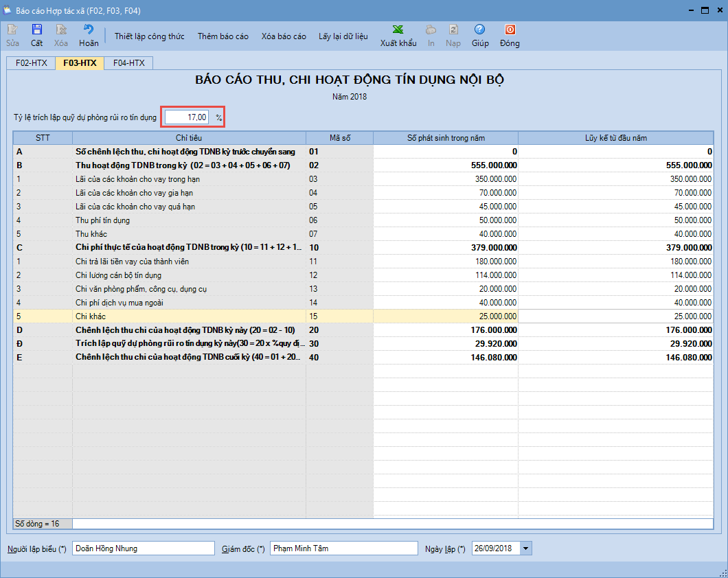Image resolution: width=728 pixels, height=578 pixels.
Task: Click mã số 30 cell
Action: [x=339, y=344]
